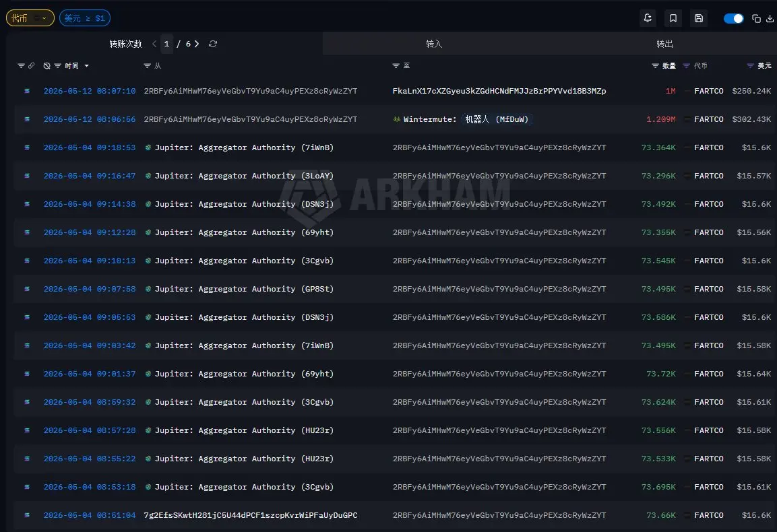777x532 pixels.
Task: Click the crossed-circle icon before 时间
Action: (x=47, y=66)
